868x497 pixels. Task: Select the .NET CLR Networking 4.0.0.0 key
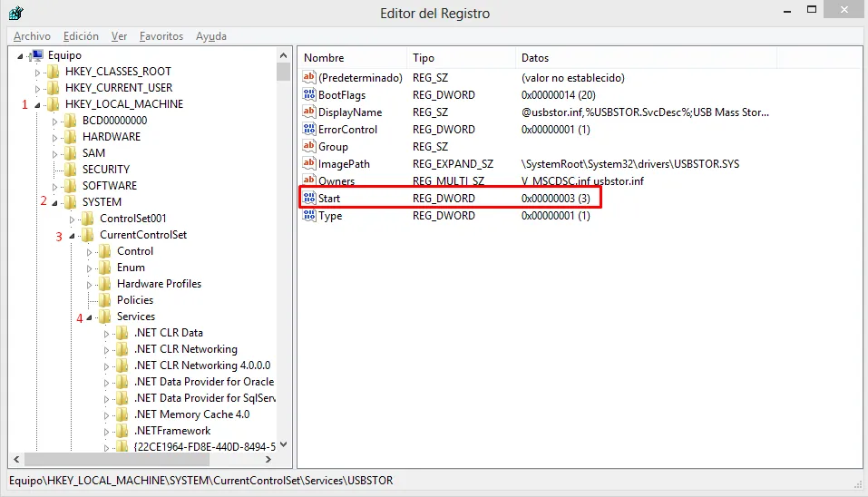tap(202, 365)
